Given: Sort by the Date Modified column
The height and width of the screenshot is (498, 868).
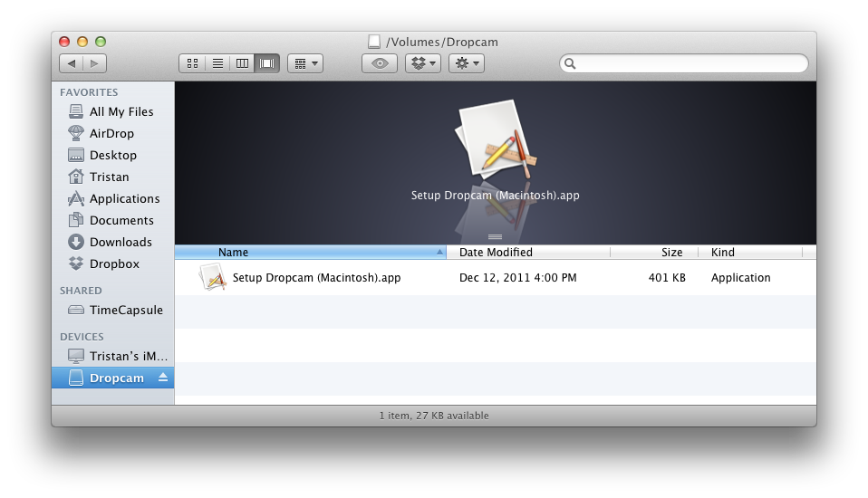Looking at the screenshot, I should pyautogui.click(x=528, y=253).
